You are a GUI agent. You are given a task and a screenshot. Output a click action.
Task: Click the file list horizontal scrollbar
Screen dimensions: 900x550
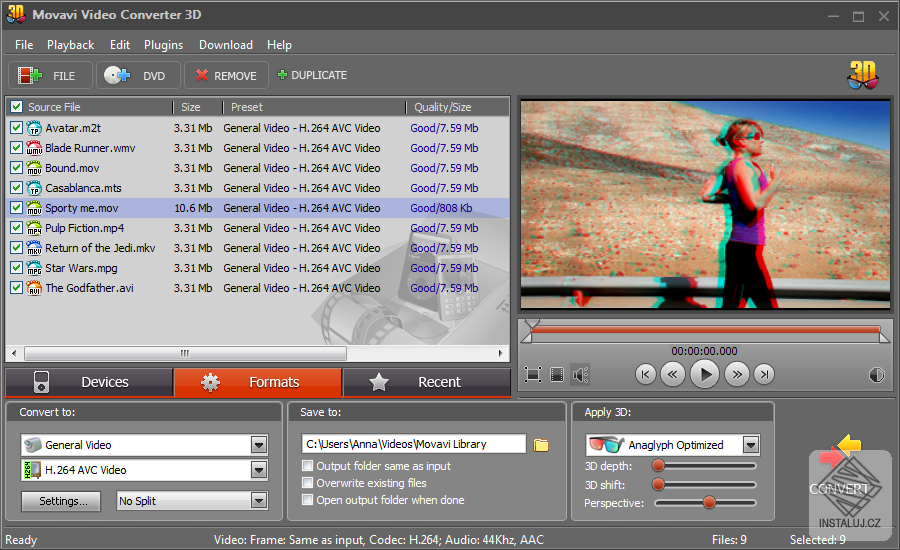[185, 353]
